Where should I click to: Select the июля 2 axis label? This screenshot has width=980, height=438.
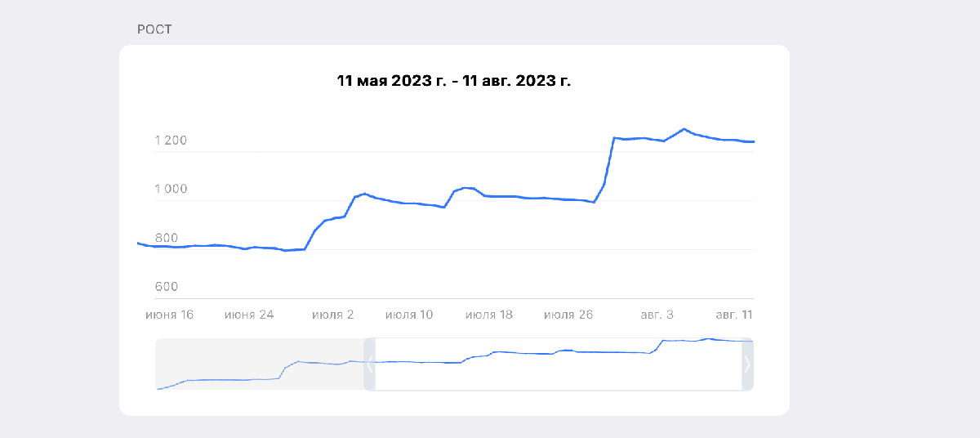tap(332, 314)
